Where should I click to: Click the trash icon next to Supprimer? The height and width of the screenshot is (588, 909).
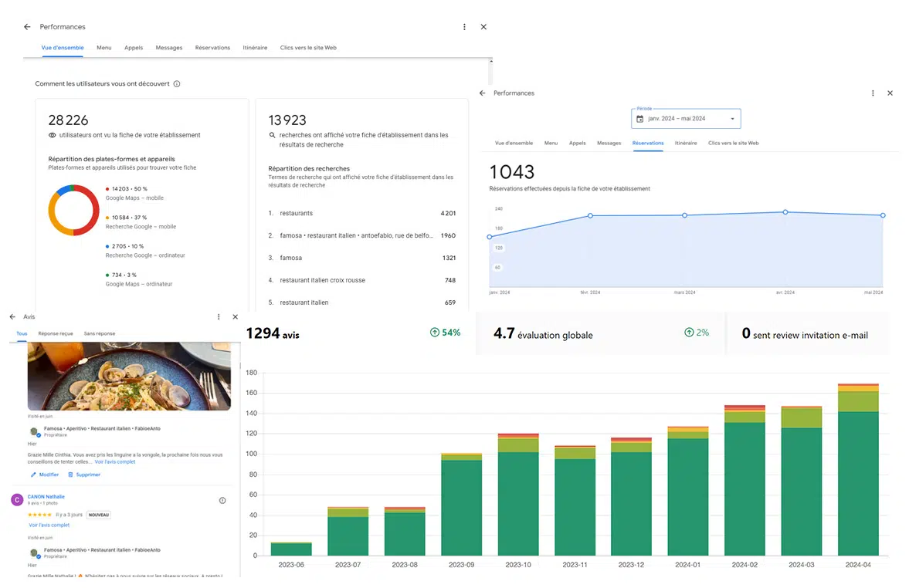[71, 475]
